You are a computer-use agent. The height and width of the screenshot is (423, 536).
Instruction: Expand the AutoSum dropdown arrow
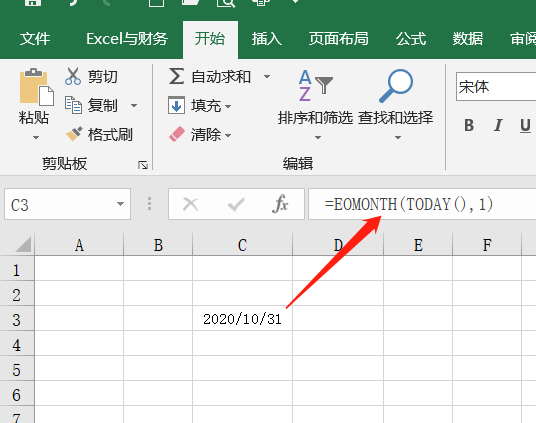[x=267, y=76]
